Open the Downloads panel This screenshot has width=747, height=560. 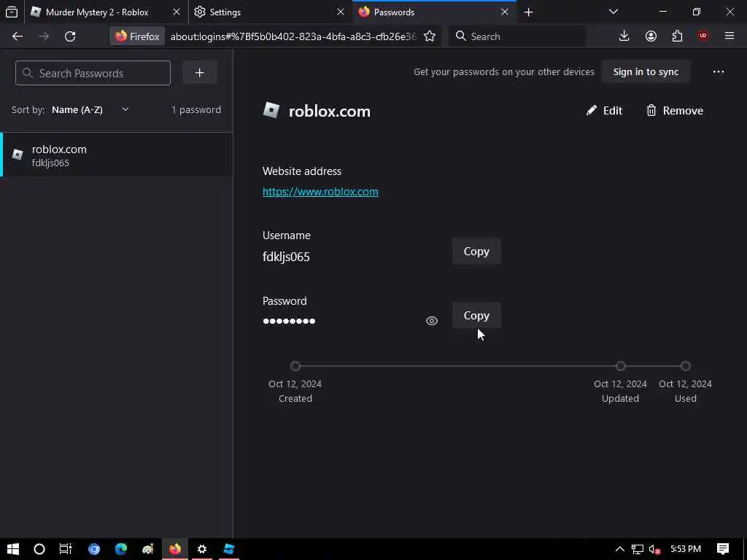(x=624, y=36)
